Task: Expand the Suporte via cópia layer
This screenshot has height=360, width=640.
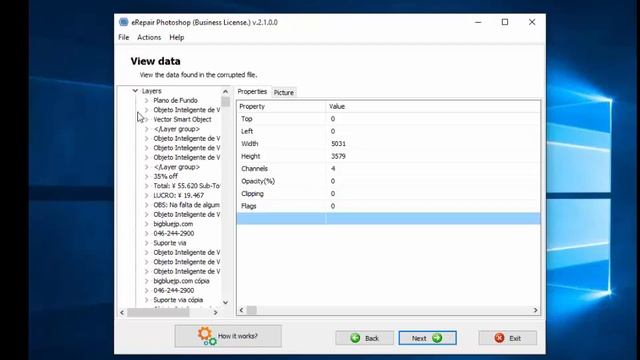Action: (x=147, y=300)
